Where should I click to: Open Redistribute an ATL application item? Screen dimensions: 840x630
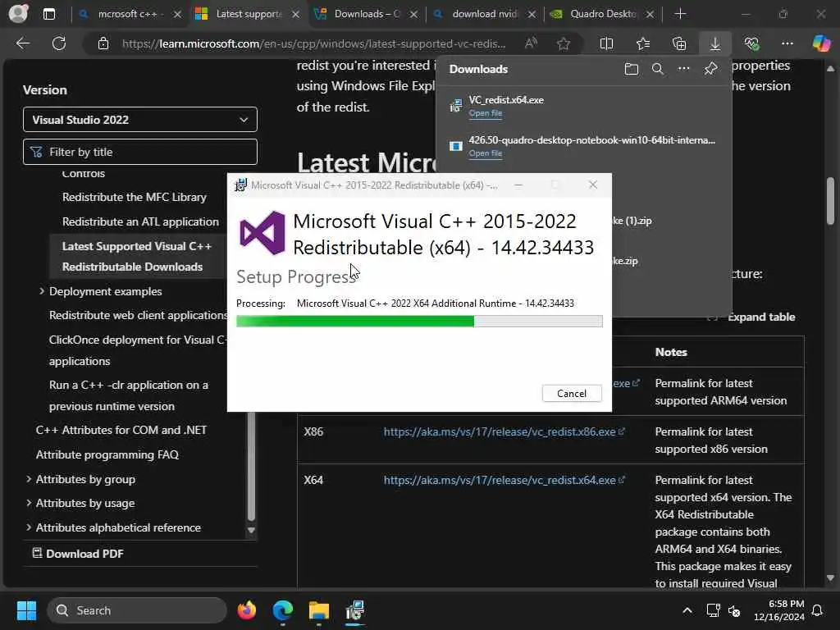tap(140, 221)
